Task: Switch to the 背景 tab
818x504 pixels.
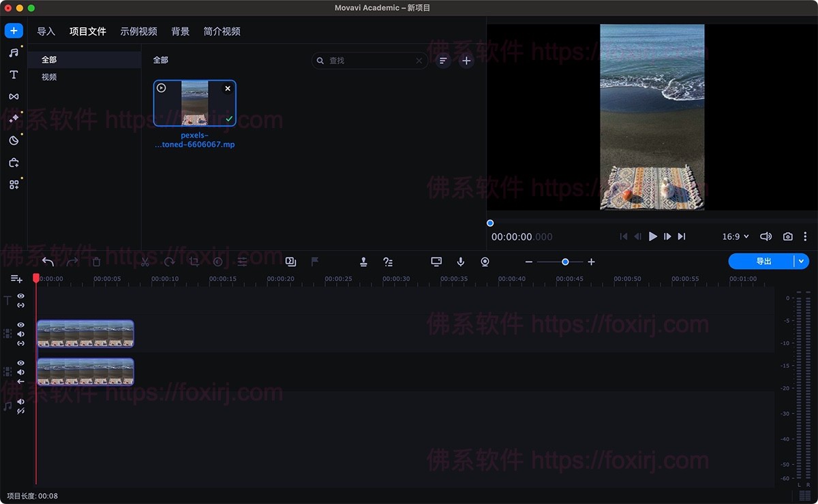Action: pos(180,31)
